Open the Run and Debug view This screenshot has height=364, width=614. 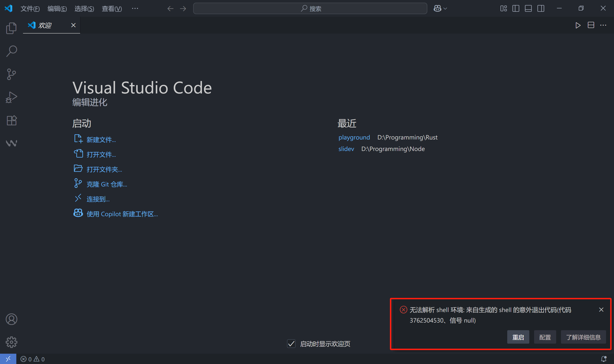(11, 97)
